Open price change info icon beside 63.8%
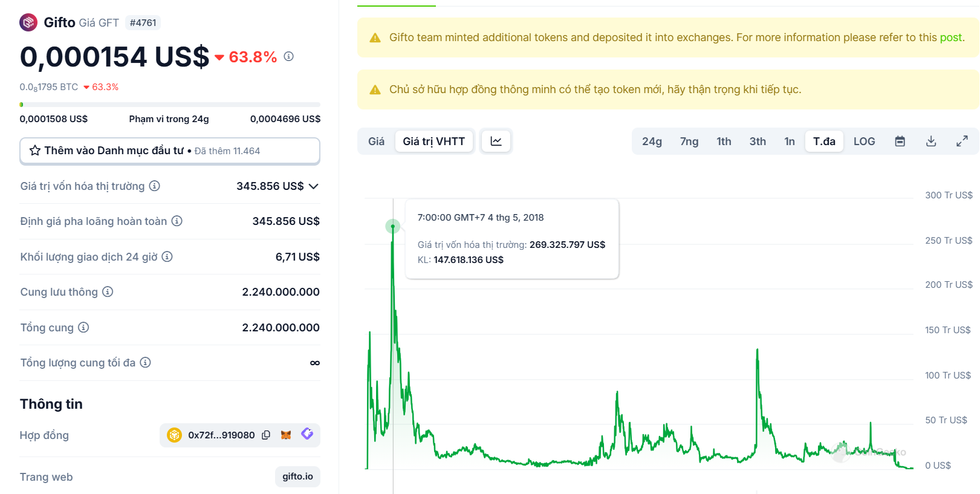Image resolution: width=980 pixels, height=494 pixels. [x=289, y=56]
